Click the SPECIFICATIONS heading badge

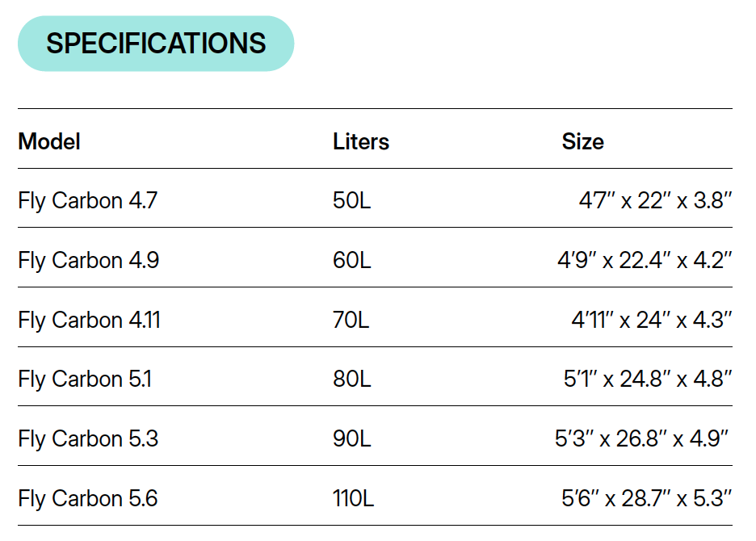coord(156,44)
